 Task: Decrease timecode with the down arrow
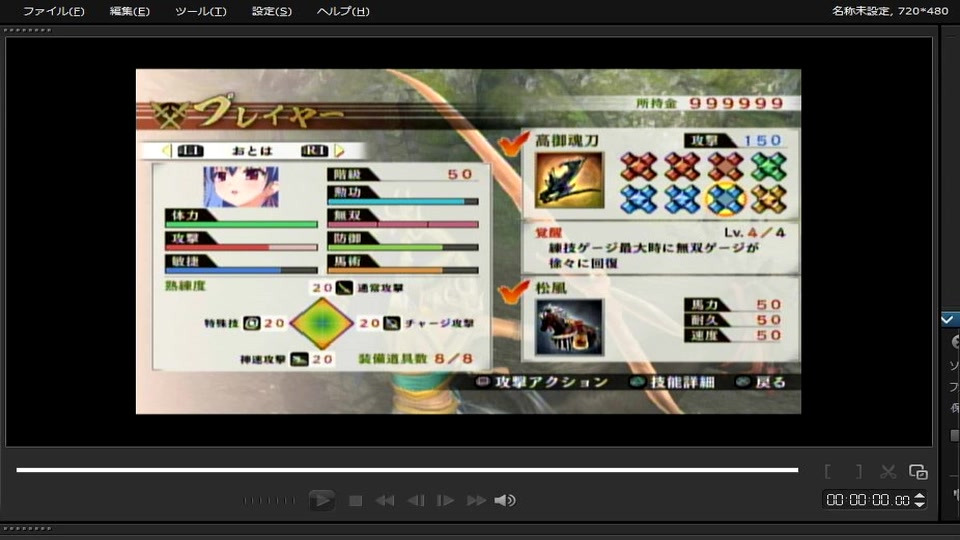920,504
